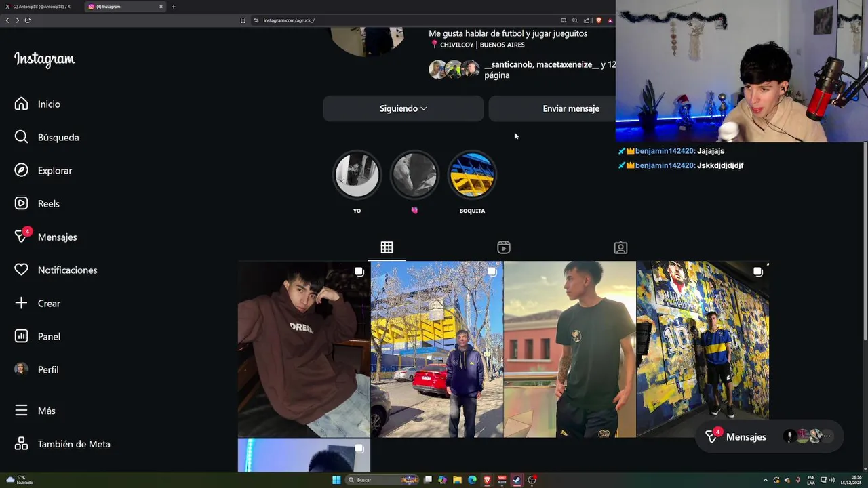The width and height of the screenshot is (868, 488).
Task: Open the stadium street photo post
Action: [437, 349]
